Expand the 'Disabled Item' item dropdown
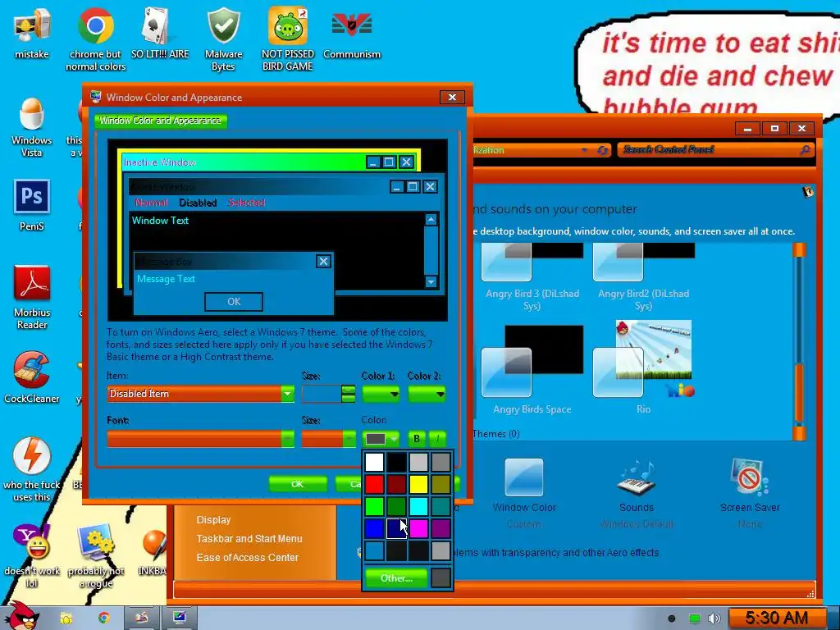 tap(288, 394)
